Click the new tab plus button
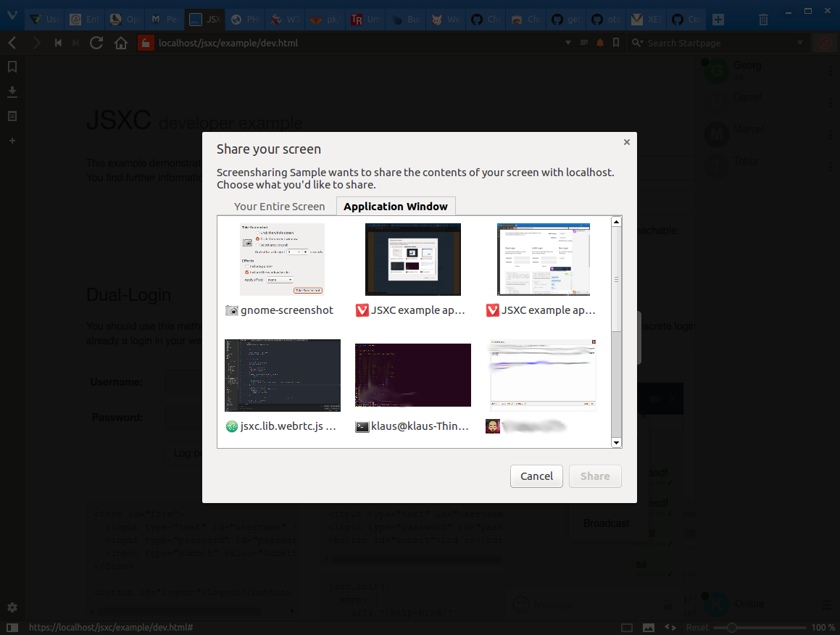Screen dimensions: 840x635 tap(717, 20)
